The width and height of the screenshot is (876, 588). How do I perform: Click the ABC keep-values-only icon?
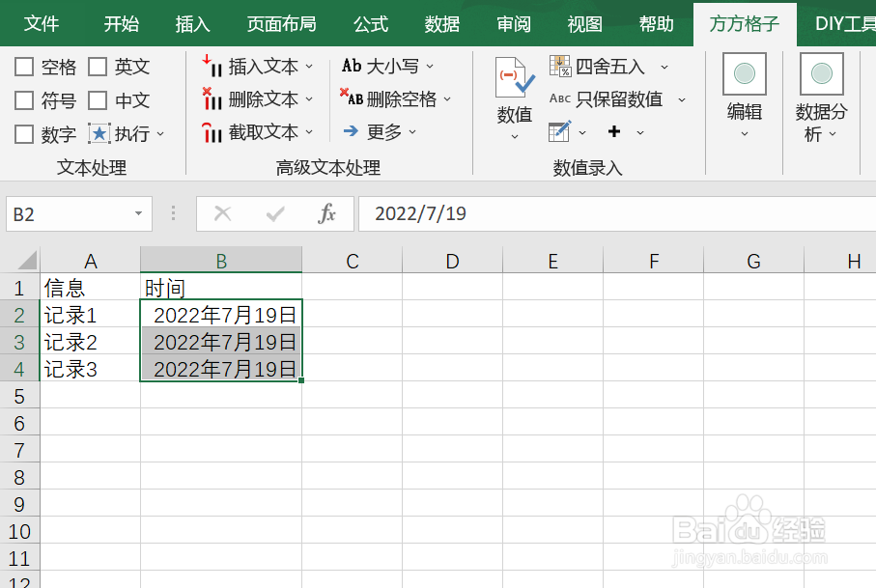pyautogui.click(x=560, y=98)
